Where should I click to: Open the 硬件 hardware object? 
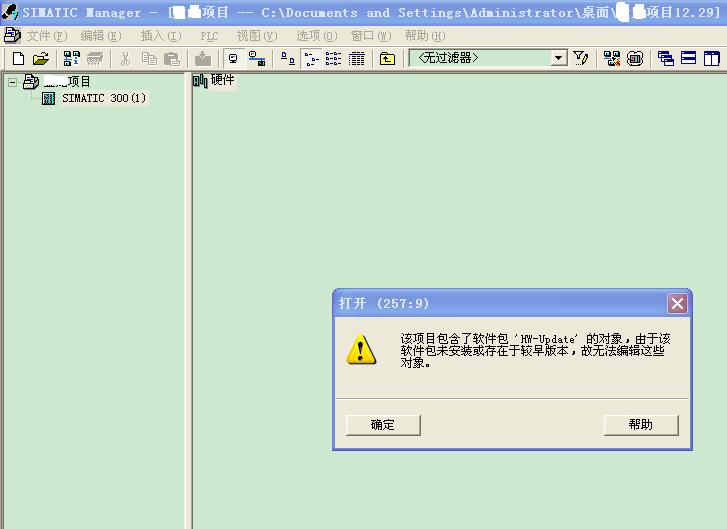[214, 80]
